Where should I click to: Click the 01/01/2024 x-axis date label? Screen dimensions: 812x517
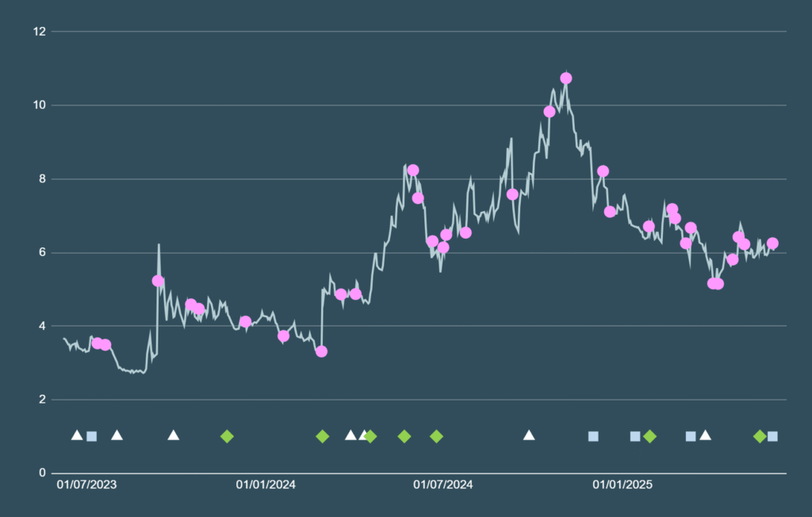[x=266, y=484]
